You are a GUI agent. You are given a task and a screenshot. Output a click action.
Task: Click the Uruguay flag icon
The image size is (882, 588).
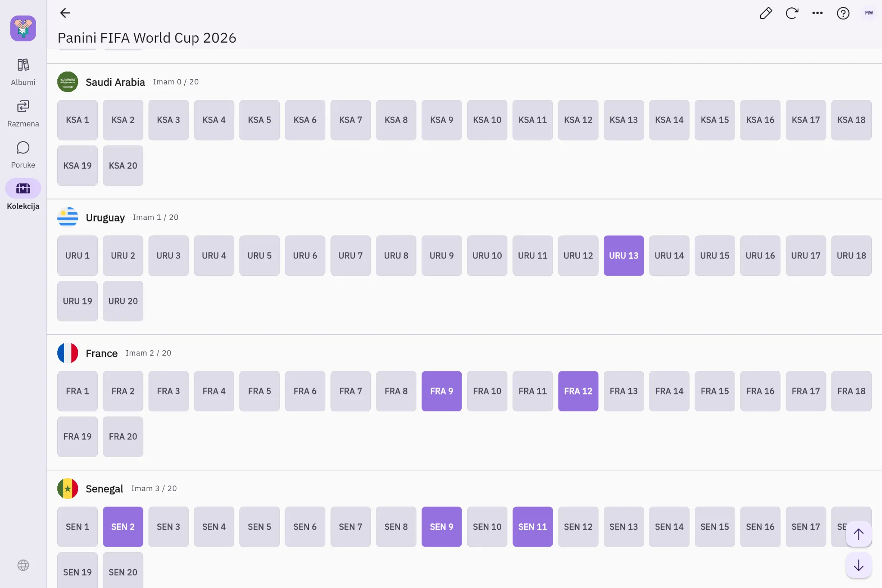click(68, 217)
